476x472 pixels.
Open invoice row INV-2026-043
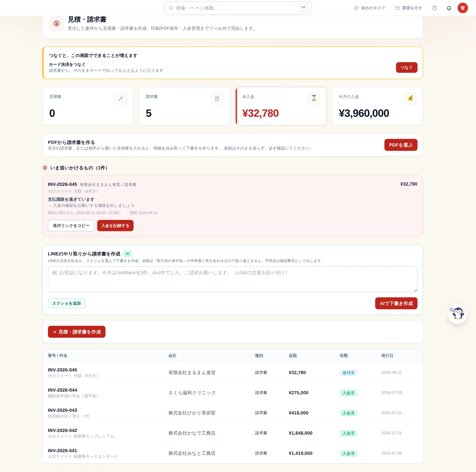pos(232,413)
